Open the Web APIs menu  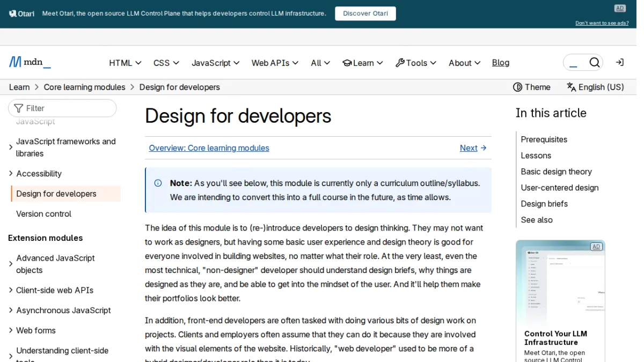275,63
